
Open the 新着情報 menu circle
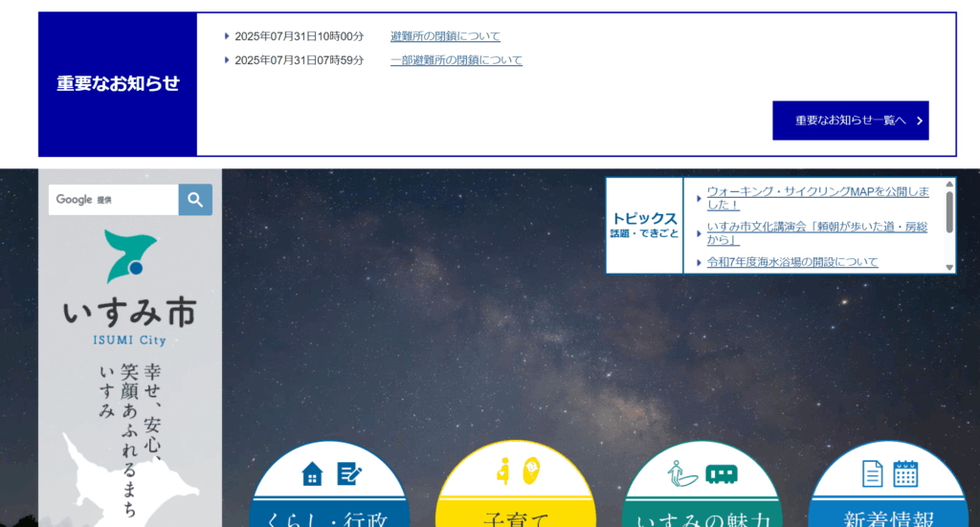coord(888,484)
